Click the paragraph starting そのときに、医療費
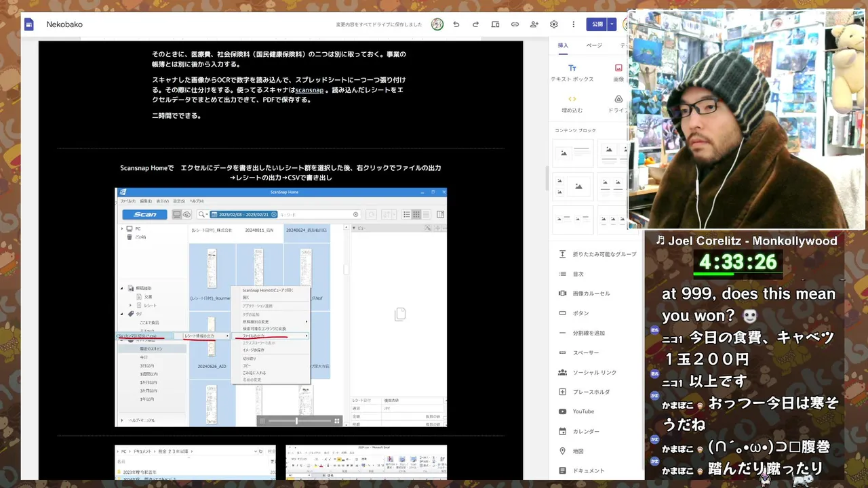This screenshot has height=488, width=868. coord(279,59)
